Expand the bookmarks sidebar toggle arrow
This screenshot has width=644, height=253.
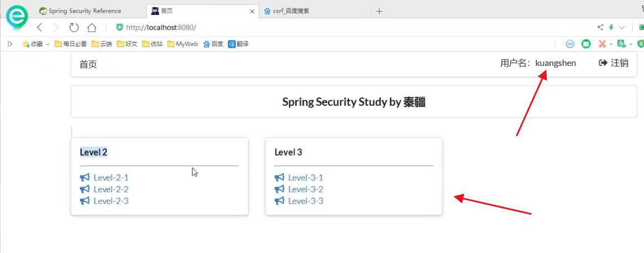[x=10, y=44]
